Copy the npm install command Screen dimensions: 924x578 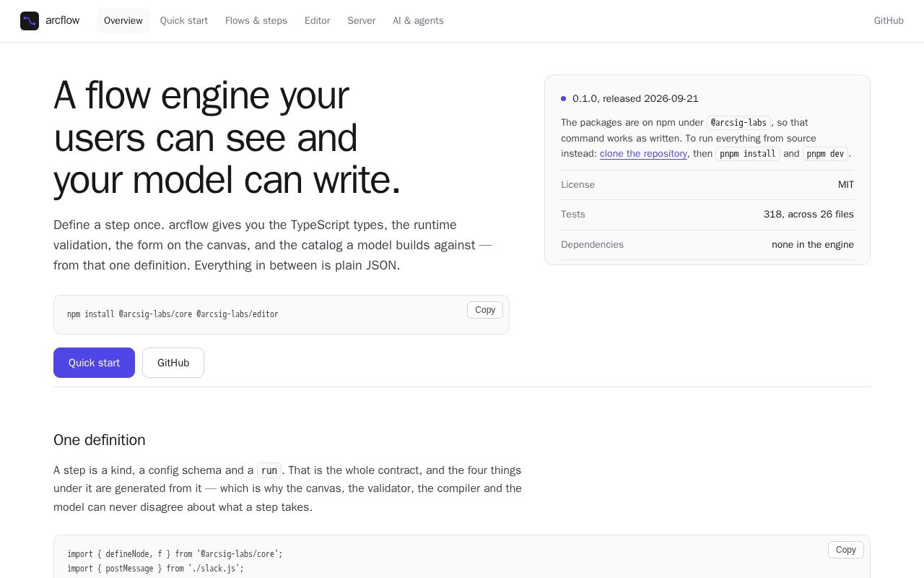point(485,310)
